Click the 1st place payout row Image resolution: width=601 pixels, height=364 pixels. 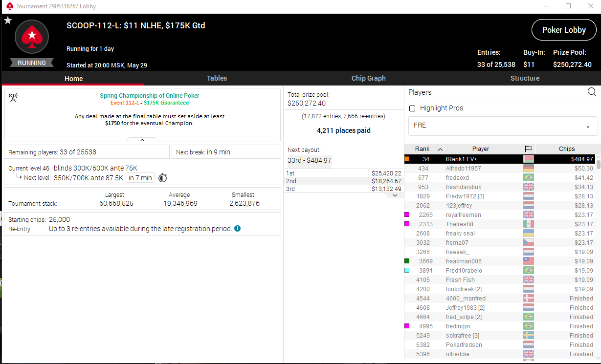[x=344, y=173]
